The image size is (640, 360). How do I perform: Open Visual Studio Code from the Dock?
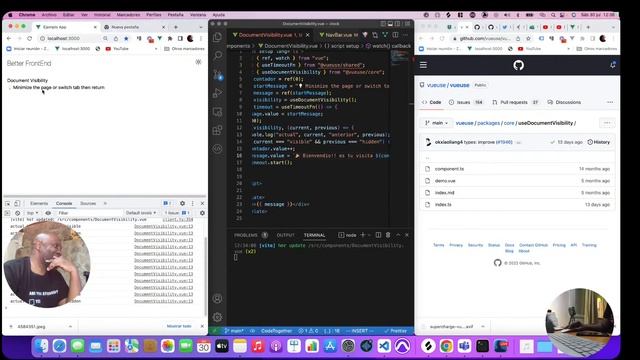click(384, 346)
